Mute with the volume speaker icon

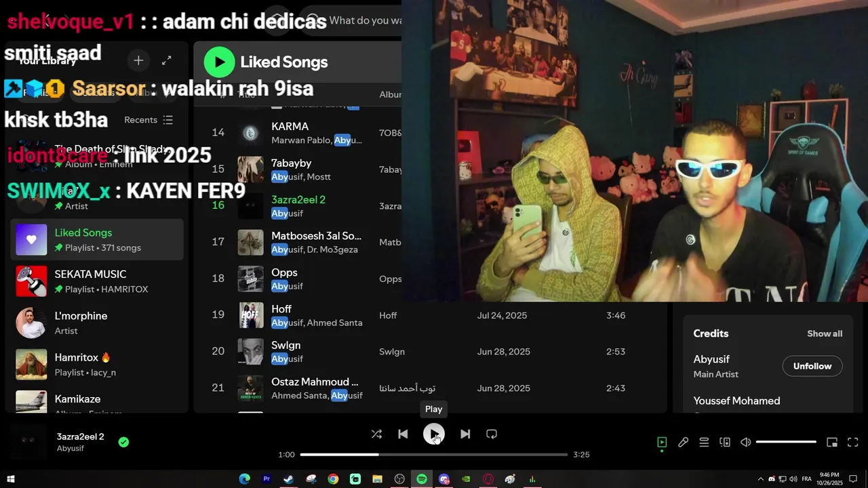[x=745, y=442]
